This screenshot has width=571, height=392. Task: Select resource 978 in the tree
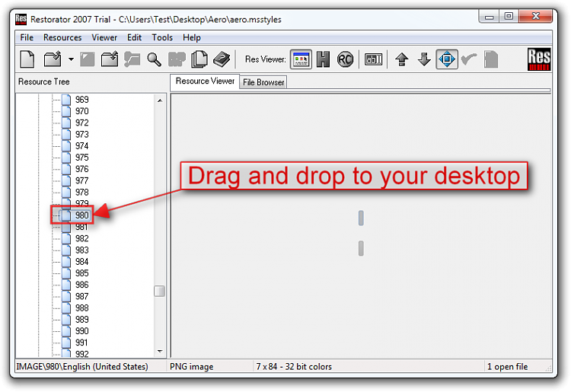coord(82,192)
